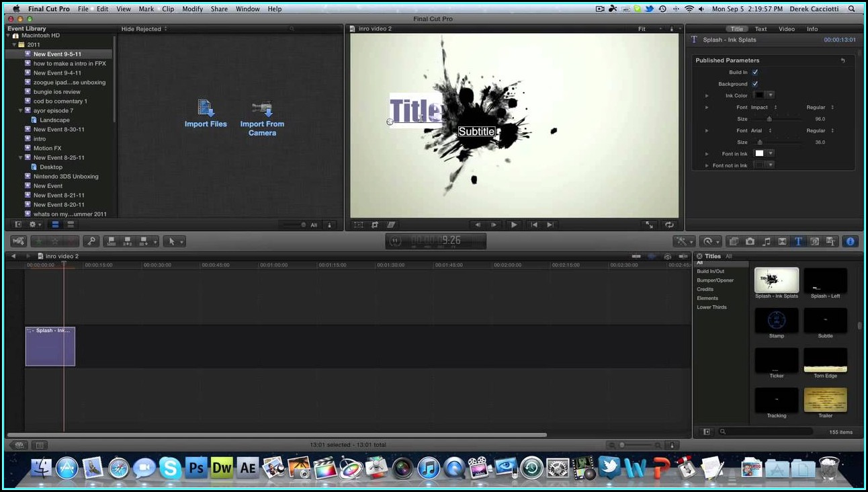
Task: Switch event browser to filmstrip view
Action: point(55,224)
